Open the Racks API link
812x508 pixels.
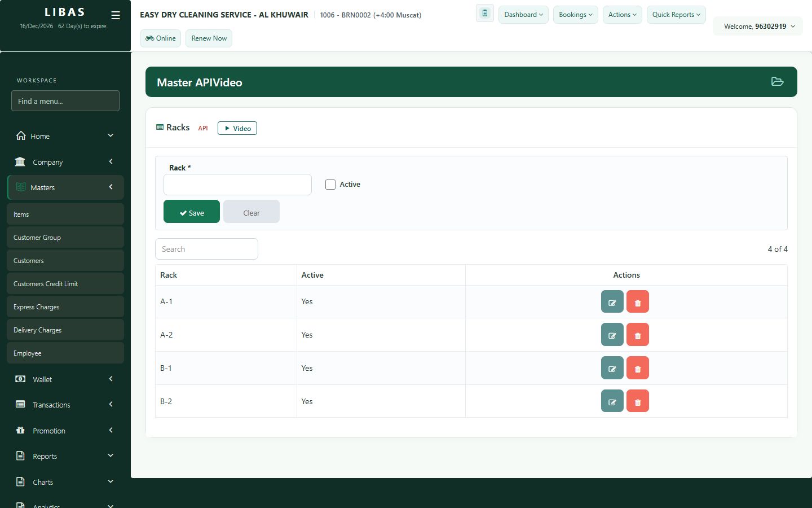[x=203, y=128]
